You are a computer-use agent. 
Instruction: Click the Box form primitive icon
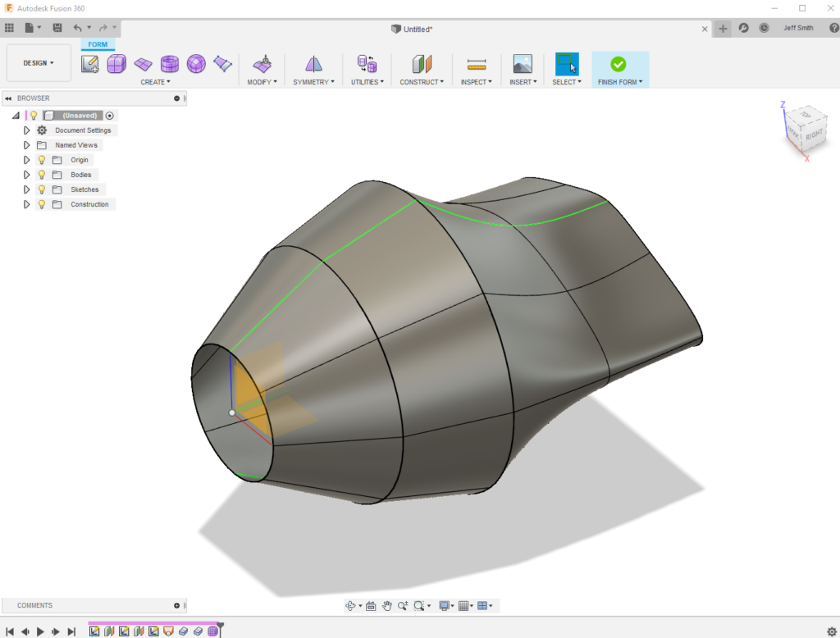(x=116, y=64)
